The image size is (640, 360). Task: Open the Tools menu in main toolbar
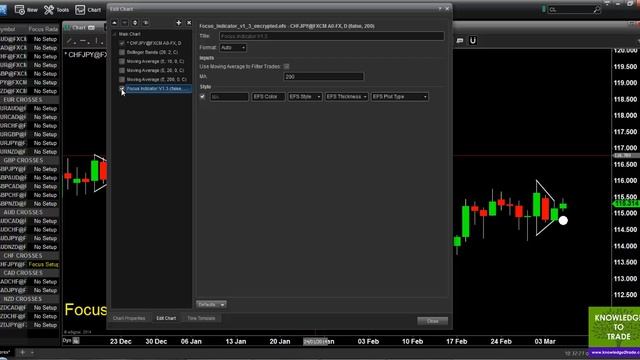click(x=56, y=10)
